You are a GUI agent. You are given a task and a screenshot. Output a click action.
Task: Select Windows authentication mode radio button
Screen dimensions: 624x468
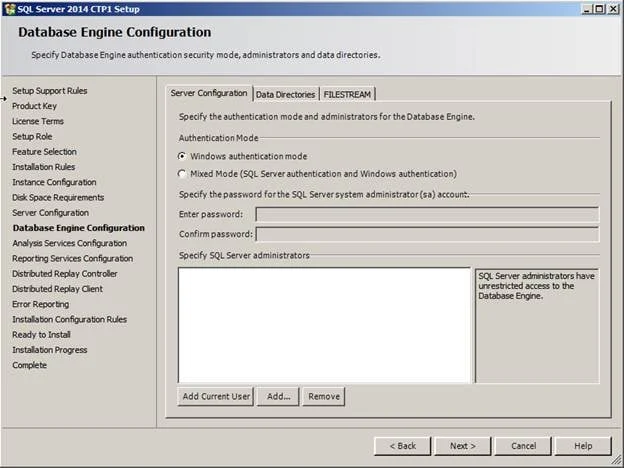pos(182,156)
